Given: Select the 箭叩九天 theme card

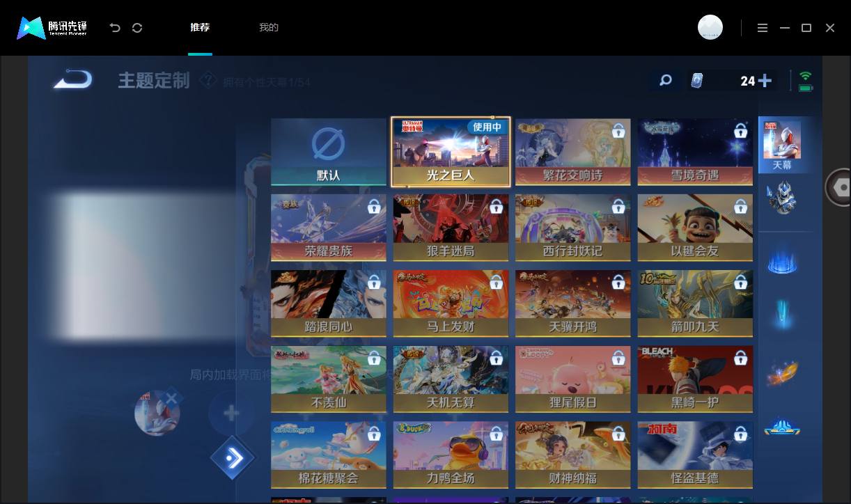Looking at the screenshot, I should pos(695,304).
